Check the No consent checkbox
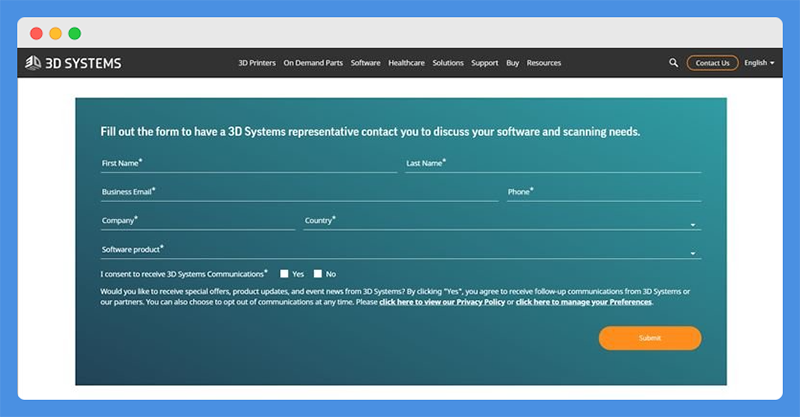 coord(318,274)
